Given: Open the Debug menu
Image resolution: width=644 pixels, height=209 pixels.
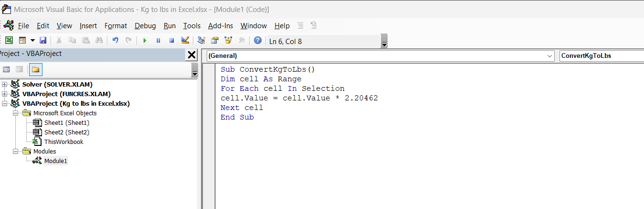Looking at the screenshot, I should 145,26.
